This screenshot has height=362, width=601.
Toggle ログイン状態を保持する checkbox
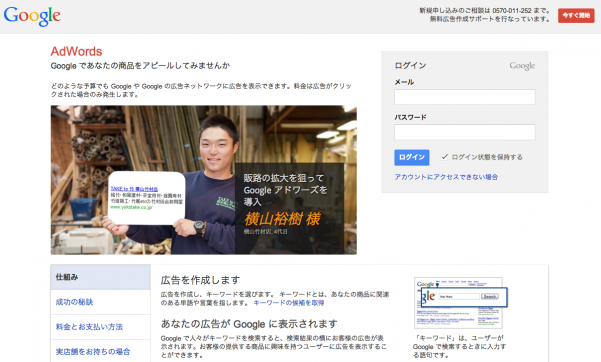(444, 157)
